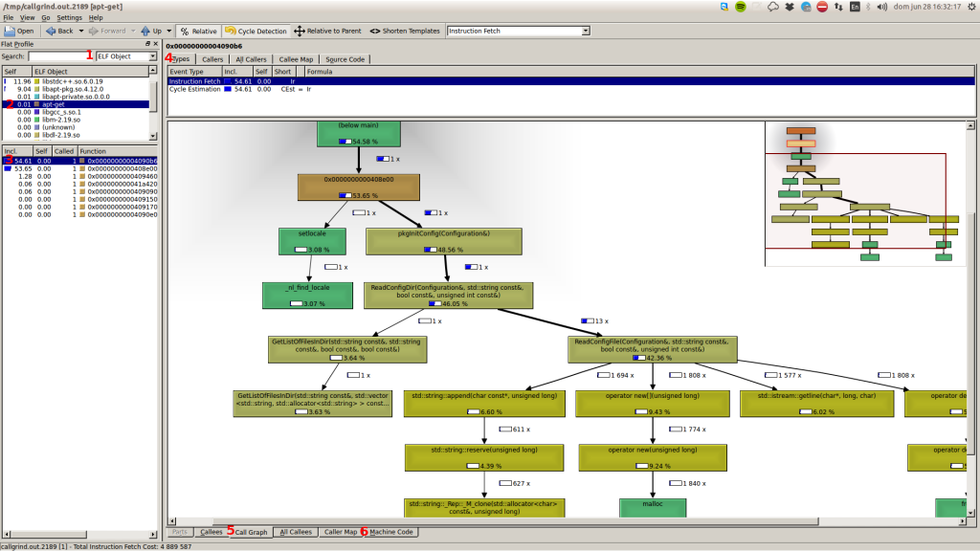Go Up one caller level
This screenshot has height=551, width=980.
(x=150, y=31)
